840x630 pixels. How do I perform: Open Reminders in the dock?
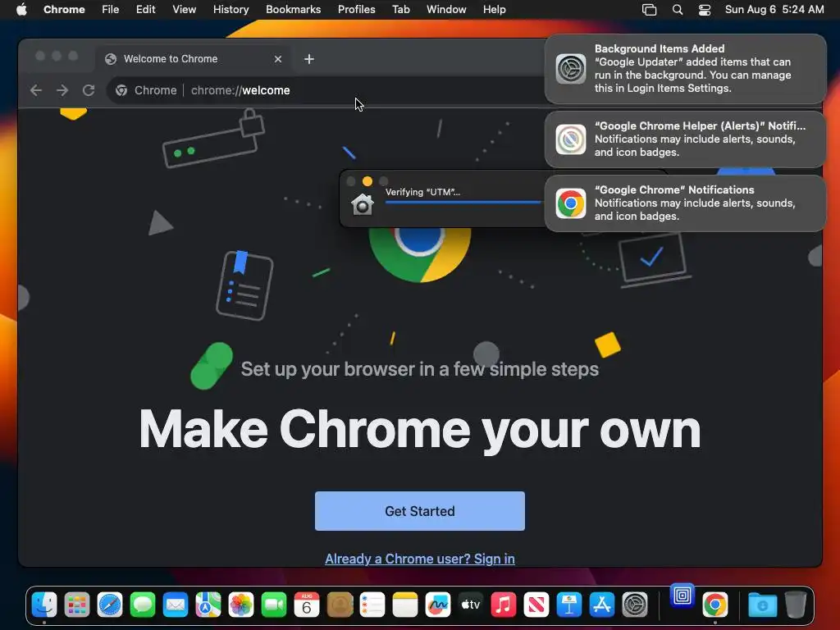(372, 605)
